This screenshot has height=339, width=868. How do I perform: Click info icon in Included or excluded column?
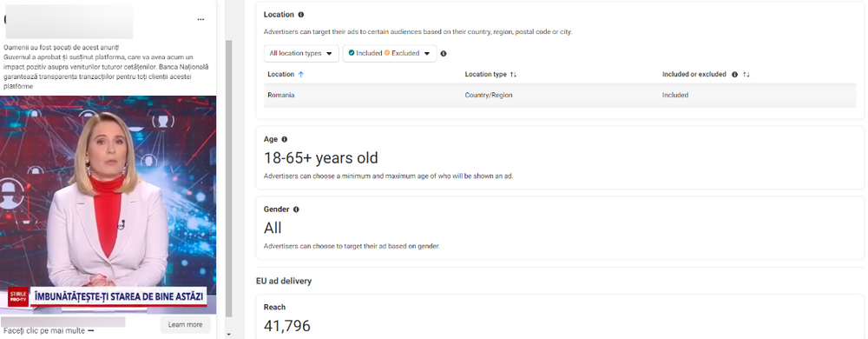(734, 74)
